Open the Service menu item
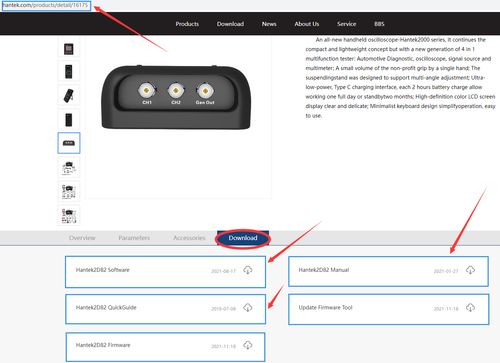 point(347,24)
